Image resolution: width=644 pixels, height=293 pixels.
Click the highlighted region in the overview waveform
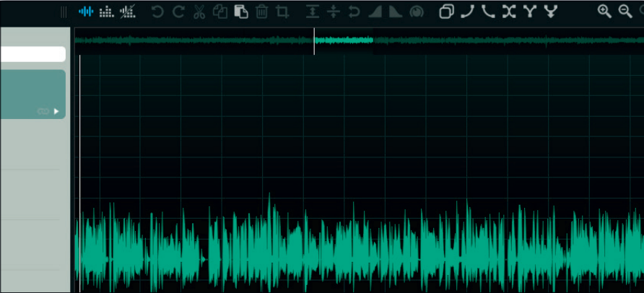(343, 40)
